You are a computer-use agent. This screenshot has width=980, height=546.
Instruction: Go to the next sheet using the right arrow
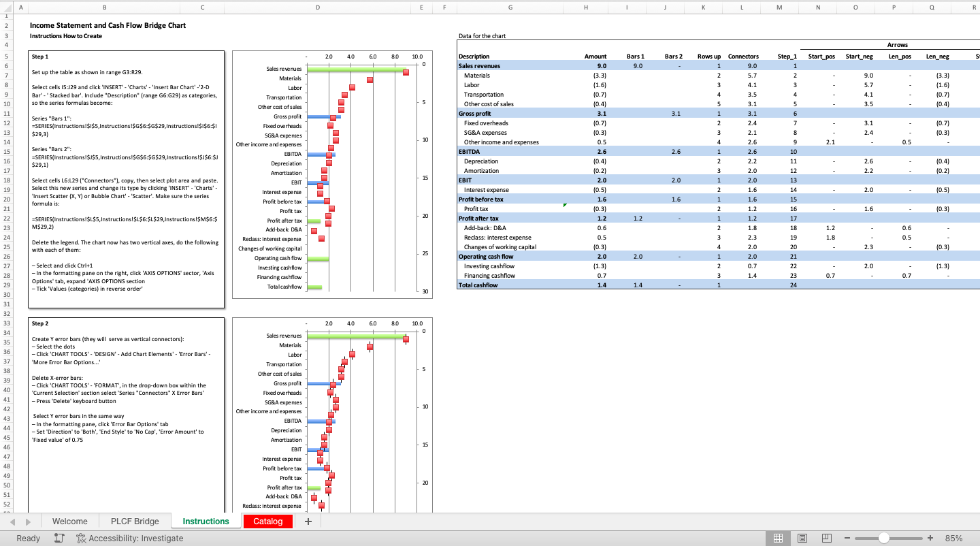(28, 521)
